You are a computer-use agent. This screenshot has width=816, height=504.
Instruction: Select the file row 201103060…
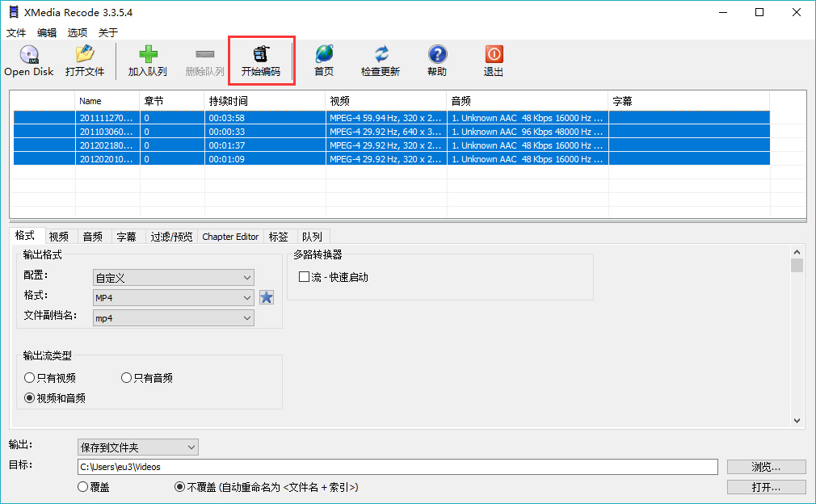coord(391,132)
